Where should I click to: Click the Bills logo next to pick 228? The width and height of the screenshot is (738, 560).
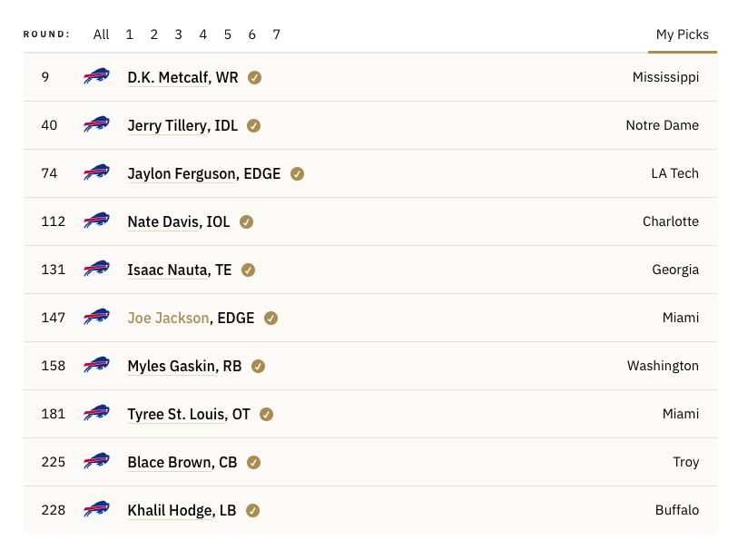(96, 509)
